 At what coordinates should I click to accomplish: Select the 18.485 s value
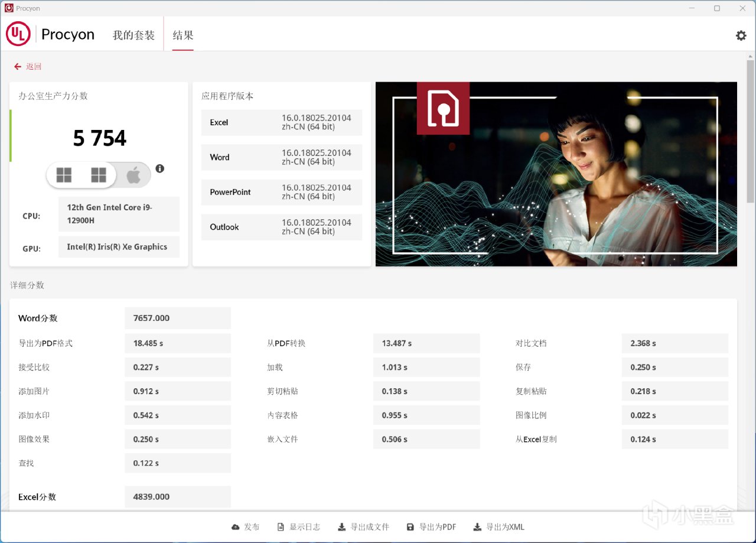coord(148,343)
